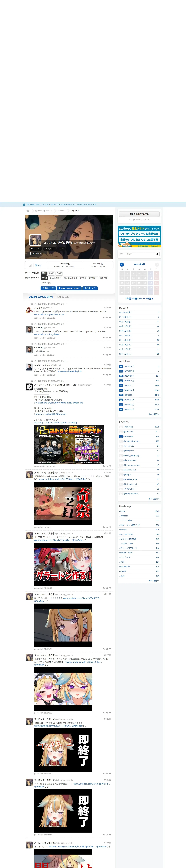Click the list icon next to 2025年08月 archive
Image resolution: width=186 pixels, height=868 pixels.
[x=121, y=366]
